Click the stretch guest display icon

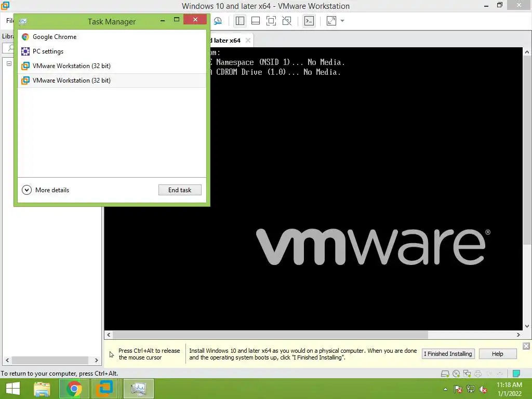(x=331, y=21)
